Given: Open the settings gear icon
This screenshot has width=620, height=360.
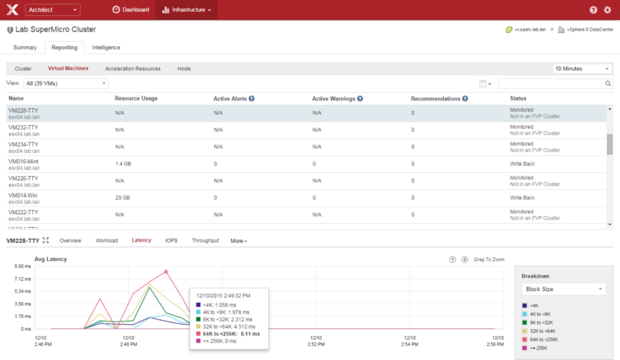Looking at the screenshot, I should point(607,10).
